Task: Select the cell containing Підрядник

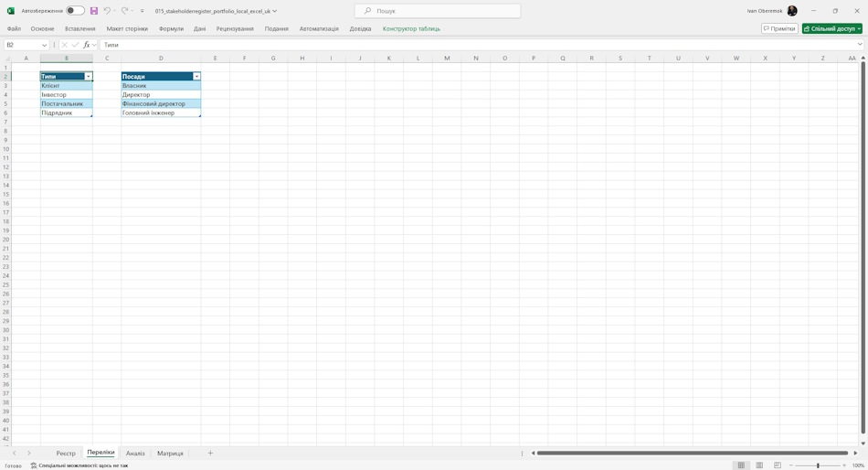Action: (67, 112)
